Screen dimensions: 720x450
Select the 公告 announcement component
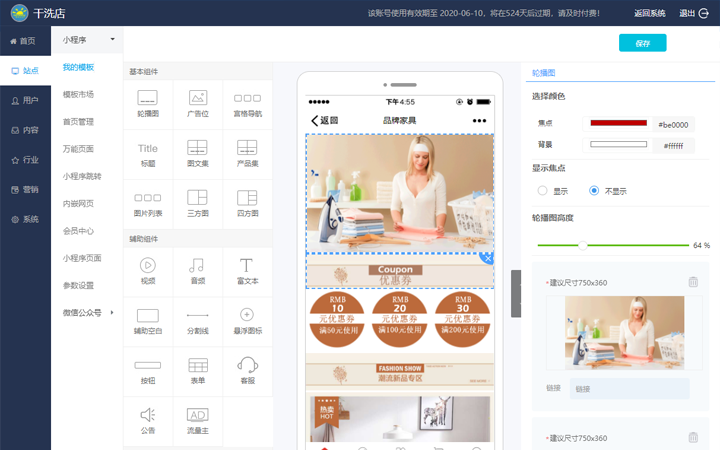[x=147, y=420]
